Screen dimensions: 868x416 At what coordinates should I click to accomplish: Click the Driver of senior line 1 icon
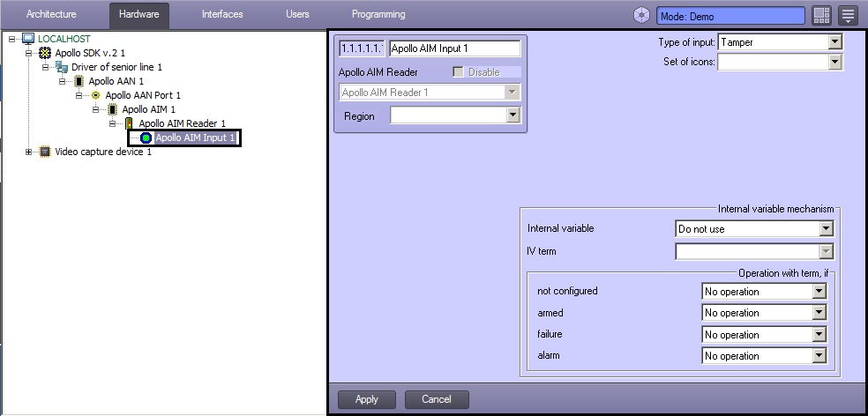pyautogui.click(x=62, y=67)
